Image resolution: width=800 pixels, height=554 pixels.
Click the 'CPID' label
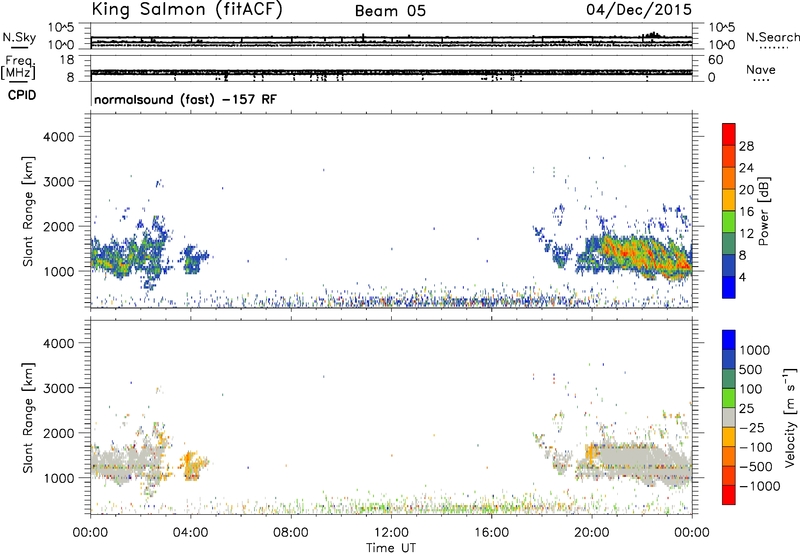pyautogui.click(x=22, y=95)
